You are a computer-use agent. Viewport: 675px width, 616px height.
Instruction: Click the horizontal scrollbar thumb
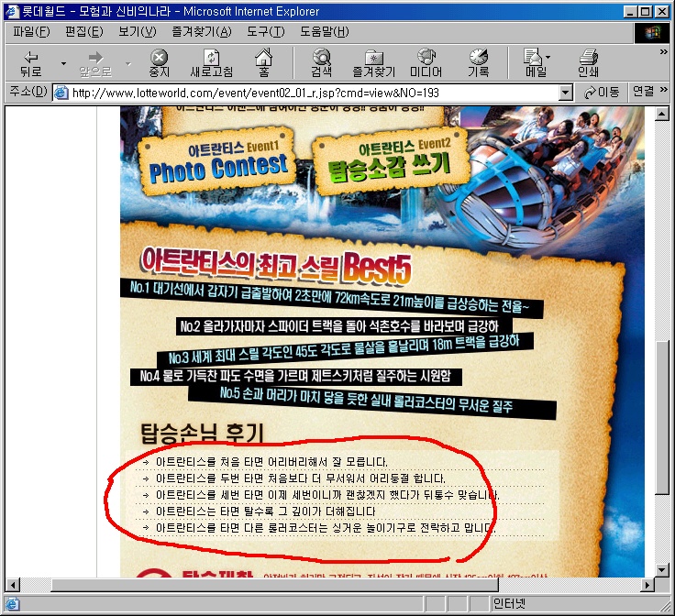click(x=274, y=585)
